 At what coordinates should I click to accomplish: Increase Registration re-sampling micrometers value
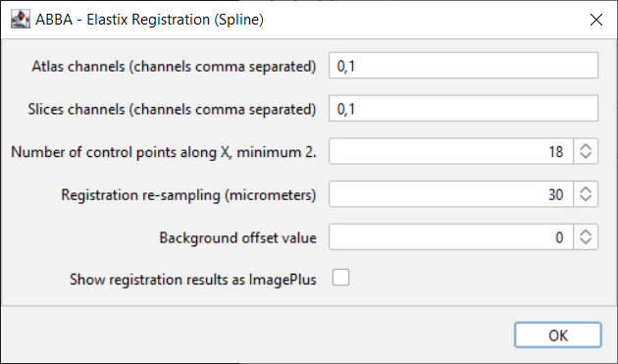(586, 189)
